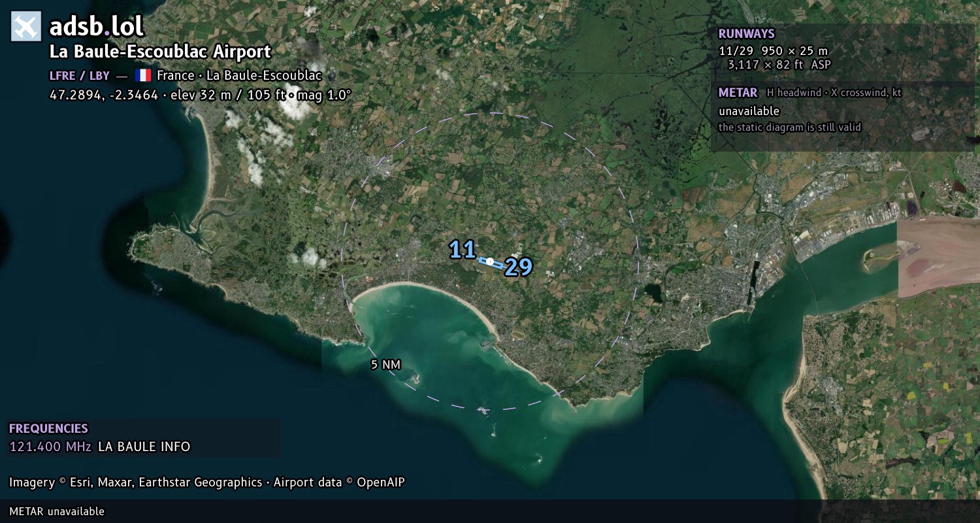
Task: Click the FREQUENCIES heading
Action: (48, 429)
